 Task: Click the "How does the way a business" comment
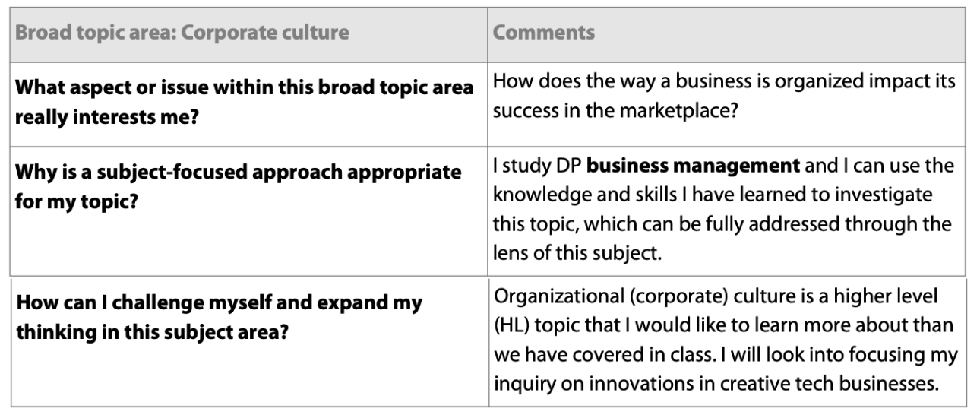(723, 93)
